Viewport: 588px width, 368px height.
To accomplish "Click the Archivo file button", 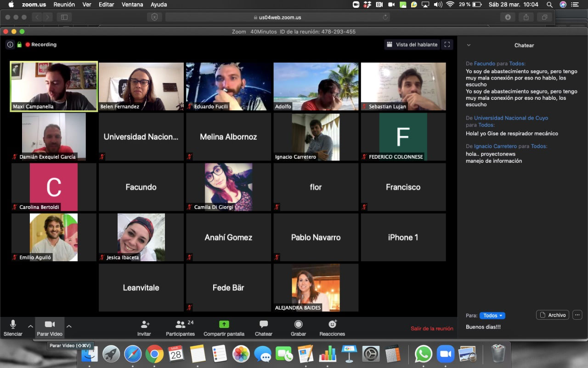I will pyautogui.click(x=553, y=315).
